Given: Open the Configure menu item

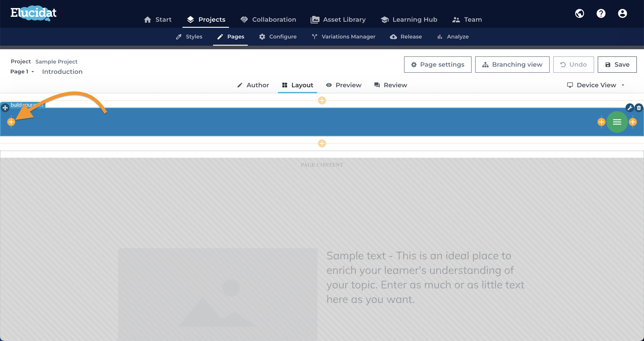Looking at the screenshot, I should point(278,36).
